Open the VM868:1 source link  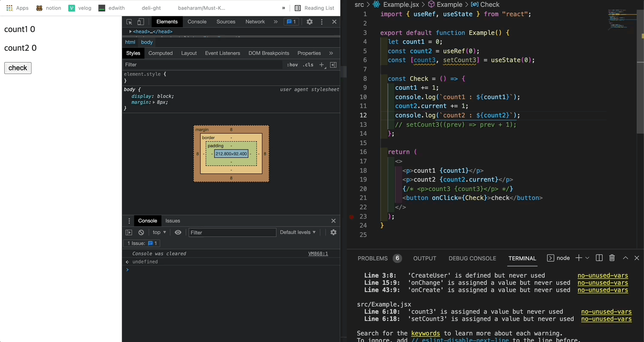318,254
